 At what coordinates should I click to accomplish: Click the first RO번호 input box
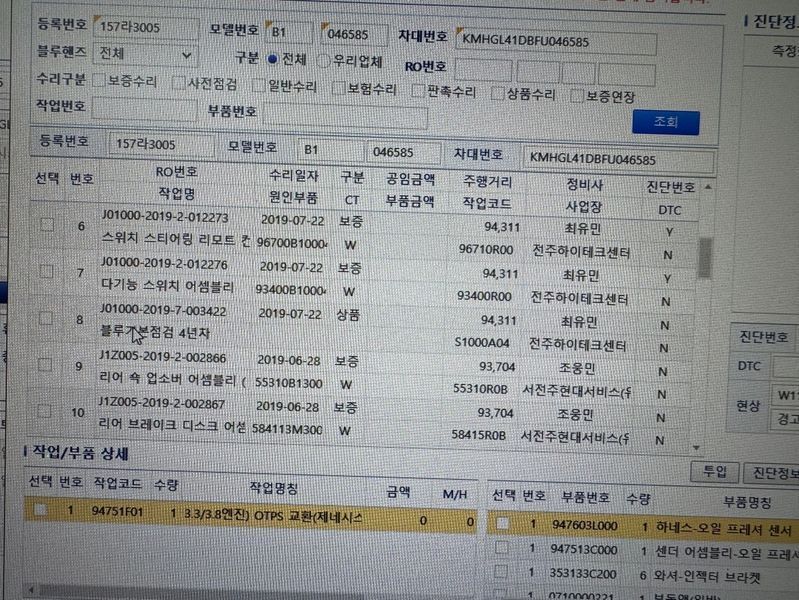pos(484,70)
